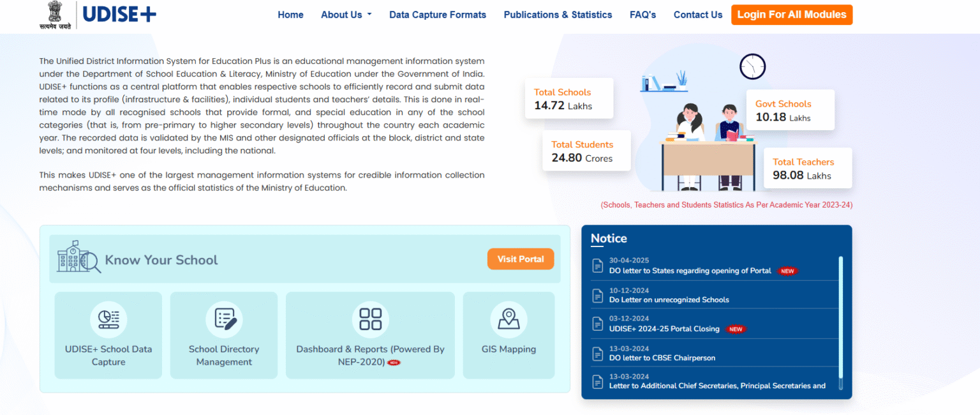Open UDISE+ School Data Capture
The image size is (980, 415).
click(x=108, y=320)
